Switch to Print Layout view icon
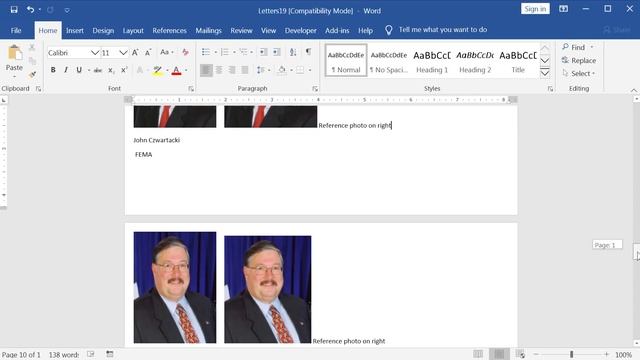 pyautogui.click(x=499, y=354)
